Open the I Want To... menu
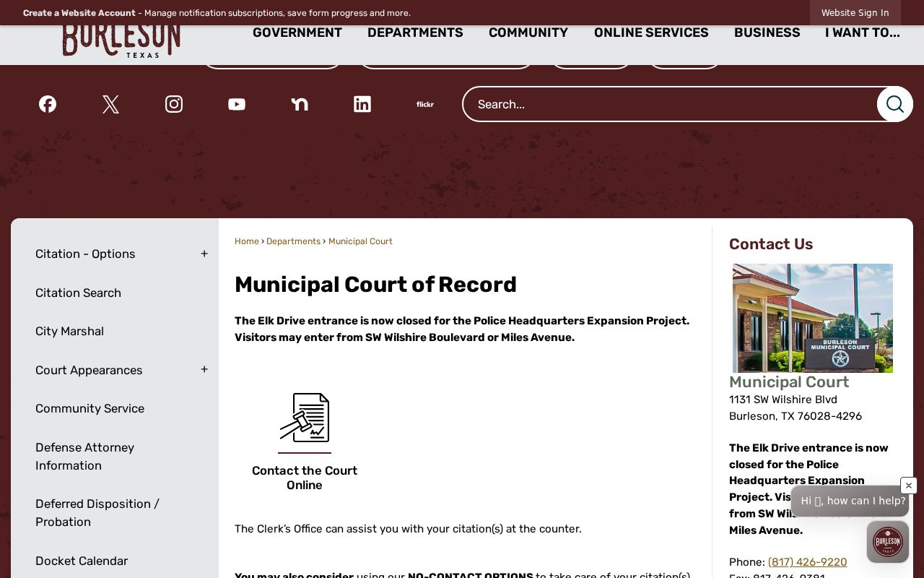 click(x=863, y=33)
